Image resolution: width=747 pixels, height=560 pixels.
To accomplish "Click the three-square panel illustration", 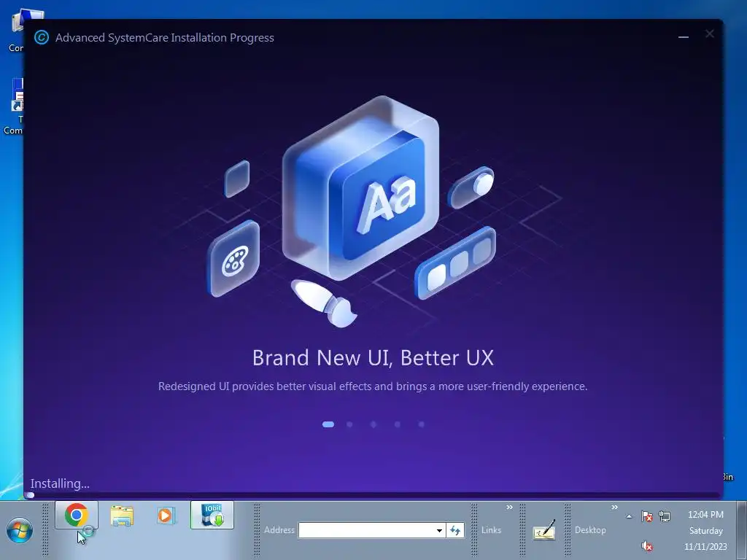I will pyautogui.click(x=455, y=262).
